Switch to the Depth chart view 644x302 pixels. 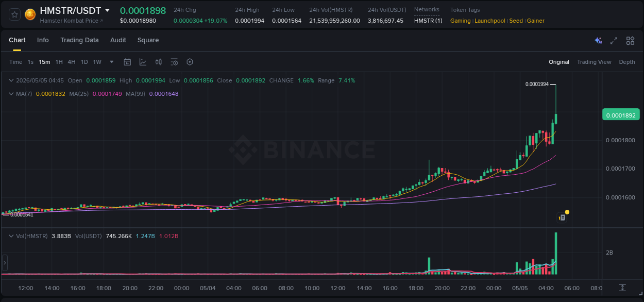click(x=627, y=62)
